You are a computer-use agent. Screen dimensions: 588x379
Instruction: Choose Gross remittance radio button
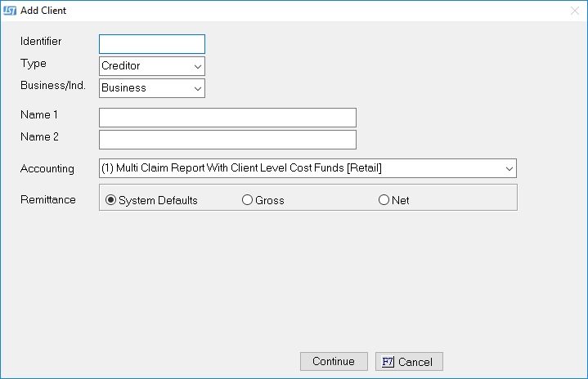pyautogui.click(x=248, y=200)
